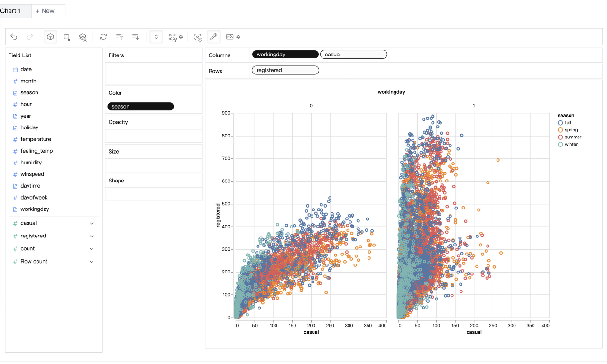Click the export image icon
The image size is (607, 364).
pyautogui.click(x=230, y=37)
